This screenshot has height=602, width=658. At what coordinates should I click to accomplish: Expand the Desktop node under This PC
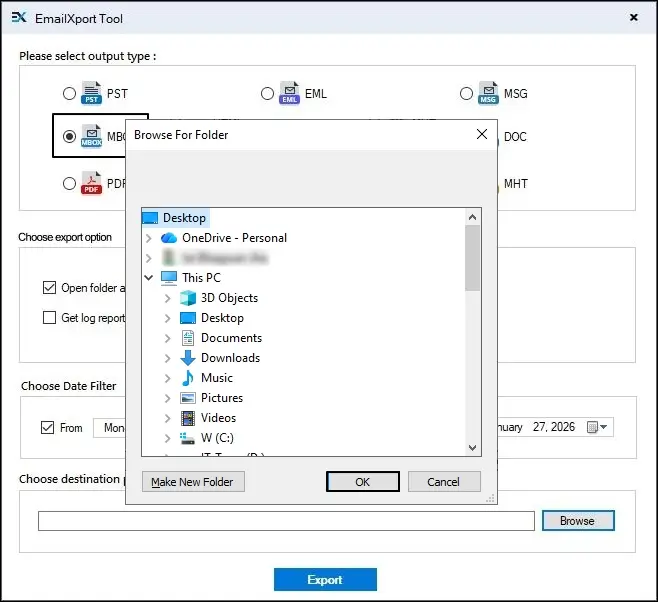[x=167, y=318]
